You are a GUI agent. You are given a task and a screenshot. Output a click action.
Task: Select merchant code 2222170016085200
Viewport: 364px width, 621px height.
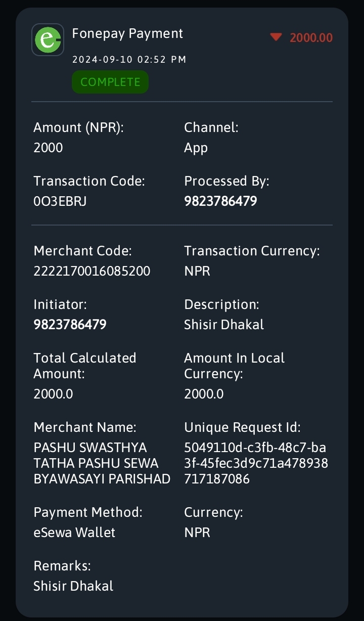coord(92,271)
